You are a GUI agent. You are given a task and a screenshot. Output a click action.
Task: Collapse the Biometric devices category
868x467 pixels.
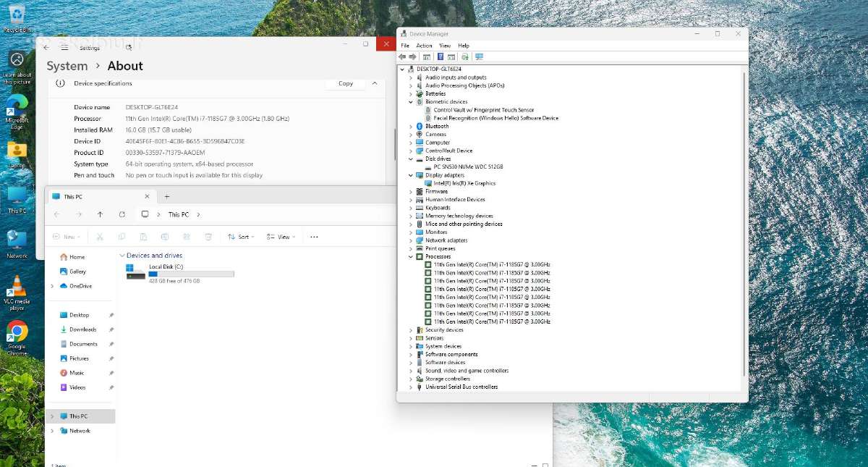(411, 101)
